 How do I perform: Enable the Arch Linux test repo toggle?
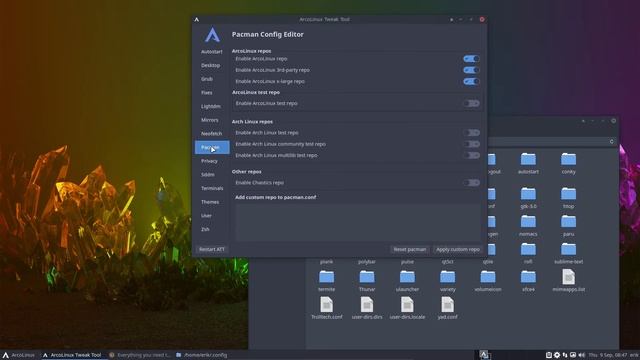click(471, 133)
